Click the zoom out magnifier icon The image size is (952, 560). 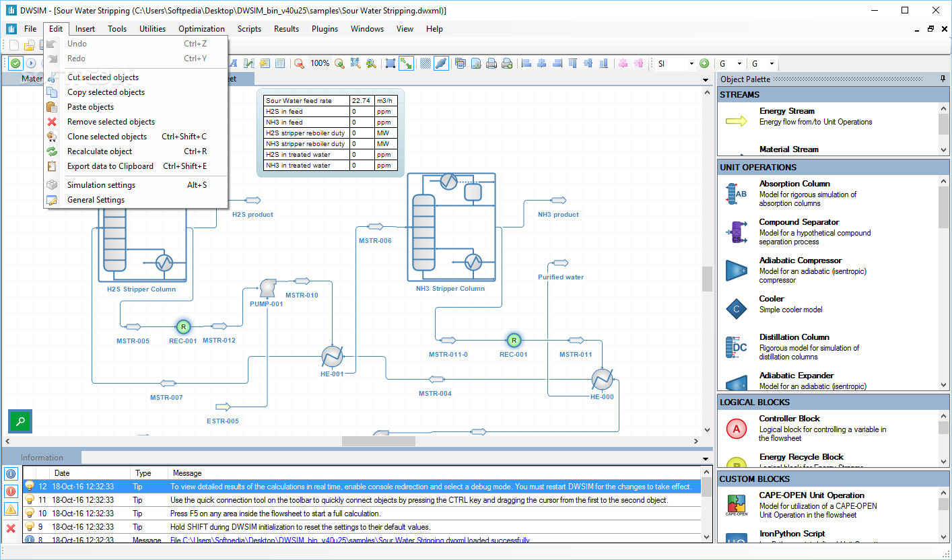pos(299,63)
